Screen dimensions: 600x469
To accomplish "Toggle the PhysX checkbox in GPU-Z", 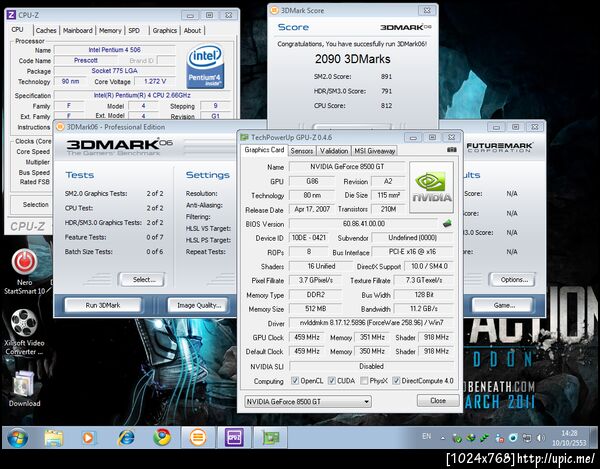I will click(364, 381).
